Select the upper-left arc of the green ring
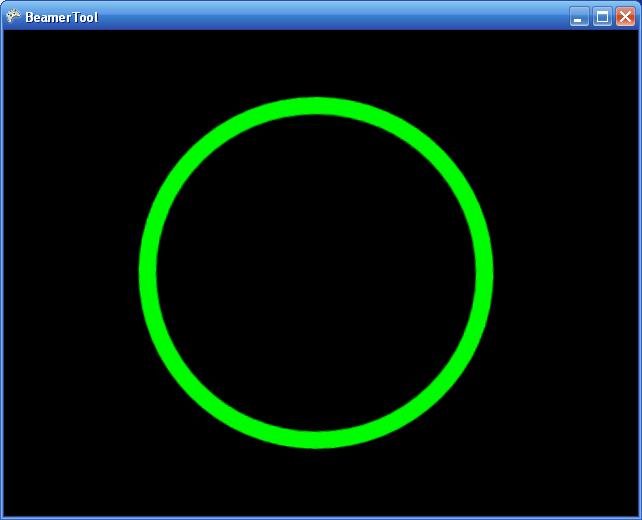This screenshot has width=642, height=520. coord(197,154)
